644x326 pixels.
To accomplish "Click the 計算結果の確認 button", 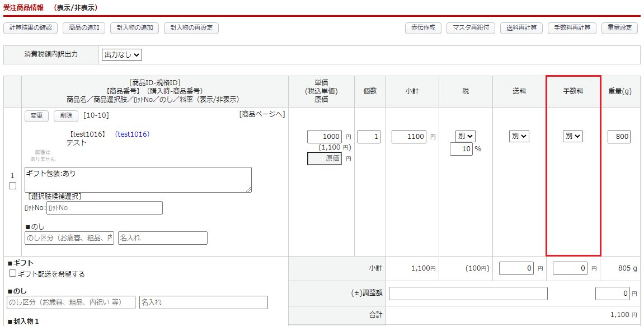I will [x=30, y=28].
